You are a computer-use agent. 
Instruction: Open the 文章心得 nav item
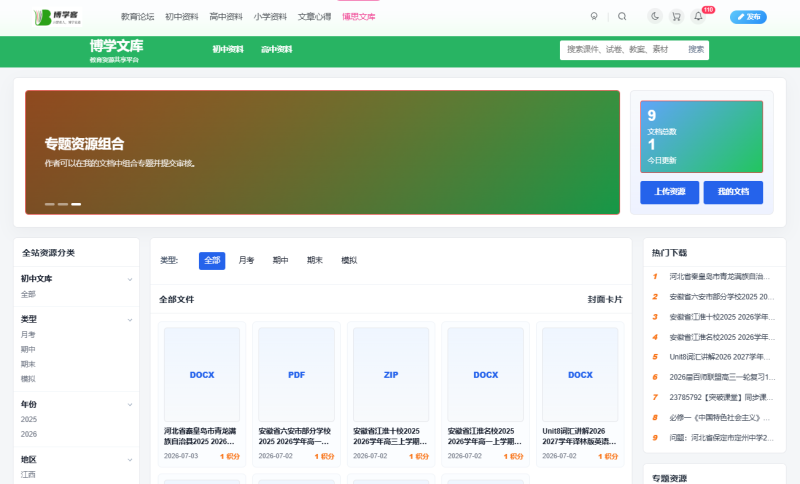(314, 17)
